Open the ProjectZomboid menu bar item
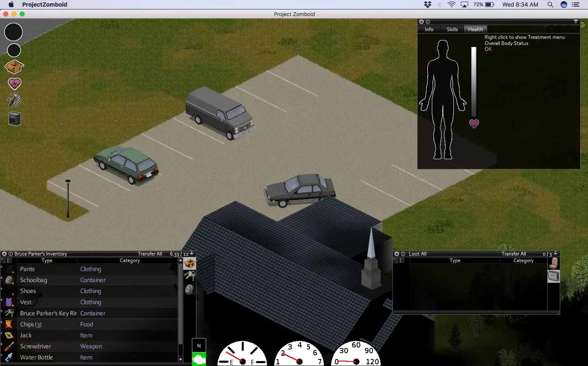This screenshot has height=366, width=588. click(44, 5)
